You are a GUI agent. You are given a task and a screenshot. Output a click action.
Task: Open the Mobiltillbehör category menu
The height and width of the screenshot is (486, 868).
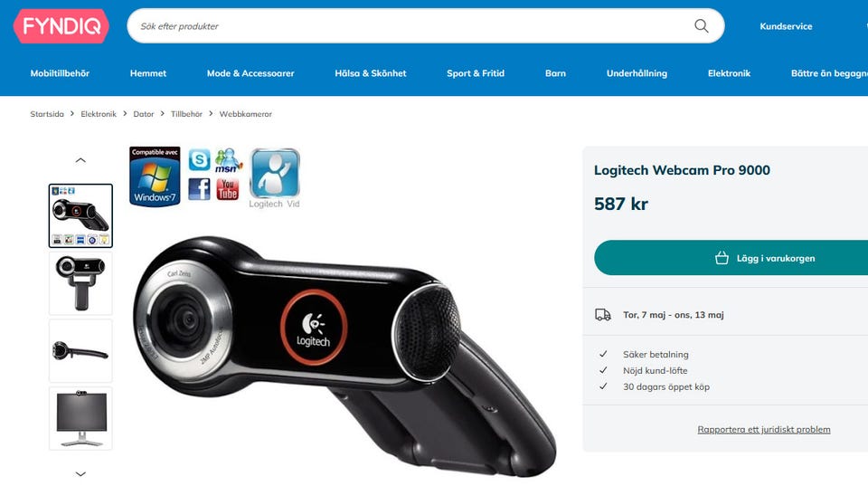coord(60,73)
